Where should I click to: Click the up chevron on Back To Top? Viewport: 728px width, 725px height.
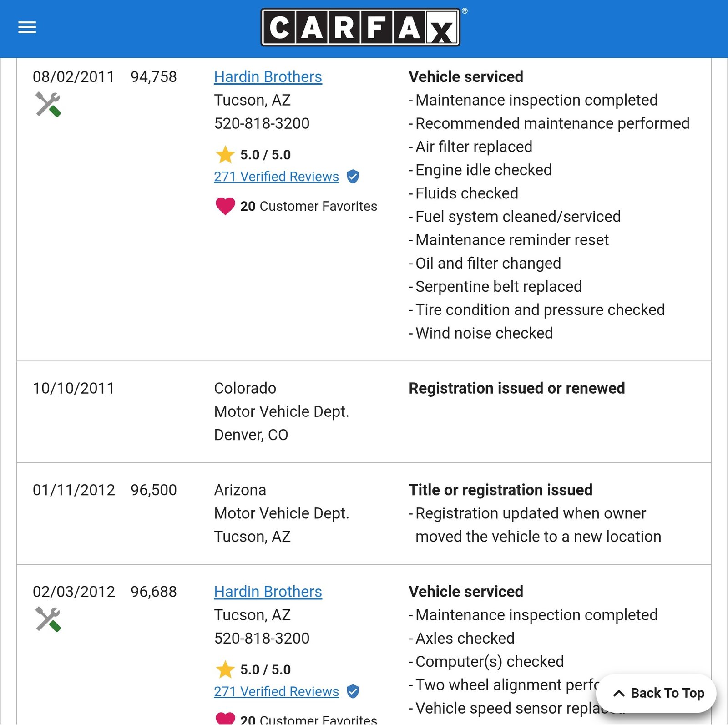[619, 693]
